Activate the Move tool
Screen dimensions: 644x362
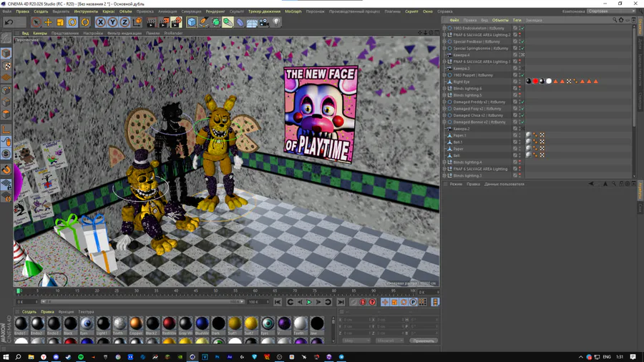point(48,22)
